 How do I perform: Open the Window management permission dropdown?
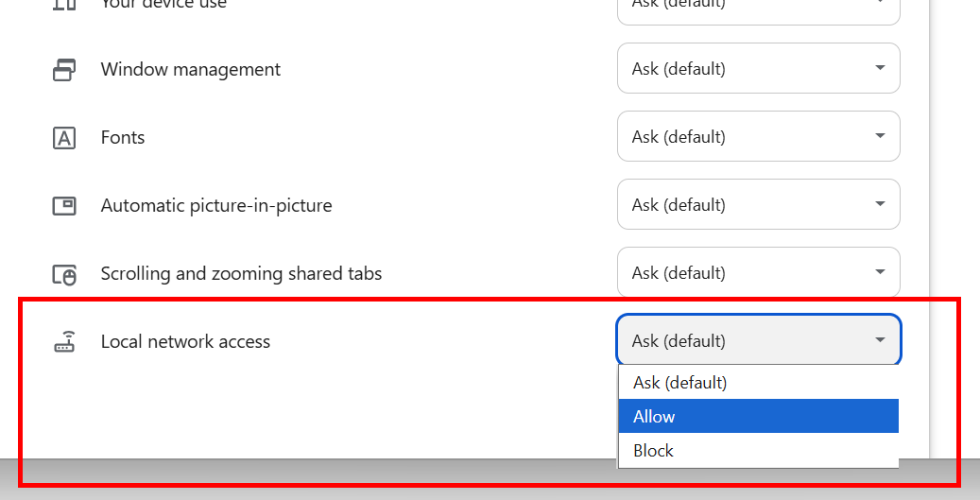click(x=758, y=69)
